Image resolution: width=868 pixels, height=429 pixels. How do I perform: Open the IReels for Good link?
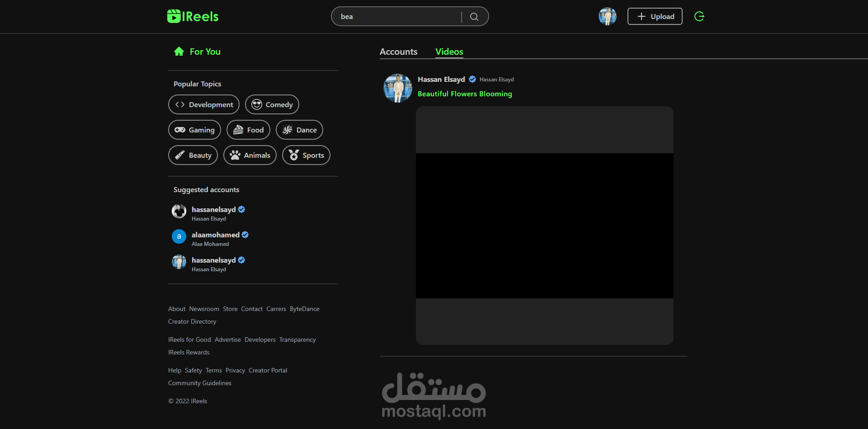coord(189,339)
